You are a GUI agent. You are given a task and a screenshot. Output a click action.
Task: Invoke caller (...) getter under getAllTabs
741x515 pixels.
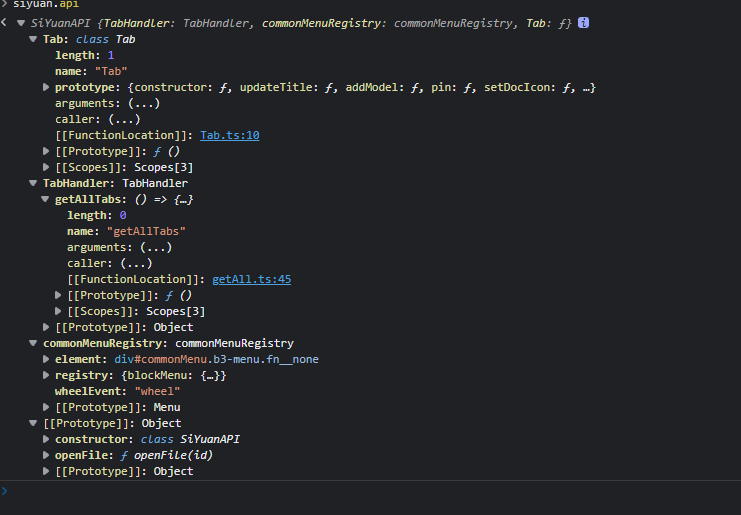136,263
